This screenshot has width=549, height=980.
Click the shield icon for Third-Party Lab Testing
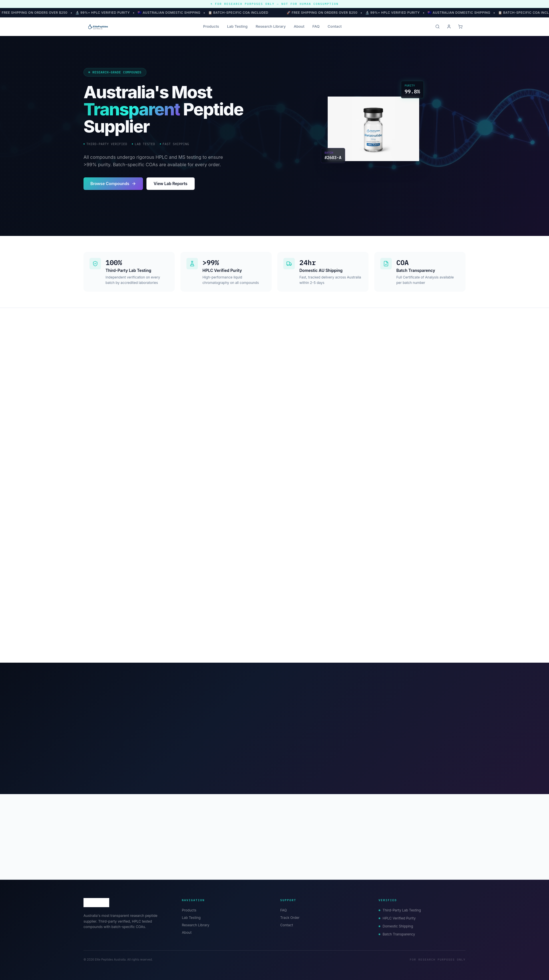pyautogui.click(x=95, y=264)
